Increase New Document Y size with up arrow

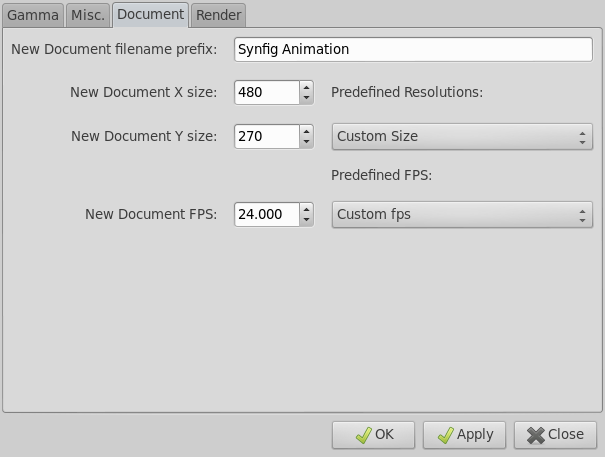(x=306, y=131)
